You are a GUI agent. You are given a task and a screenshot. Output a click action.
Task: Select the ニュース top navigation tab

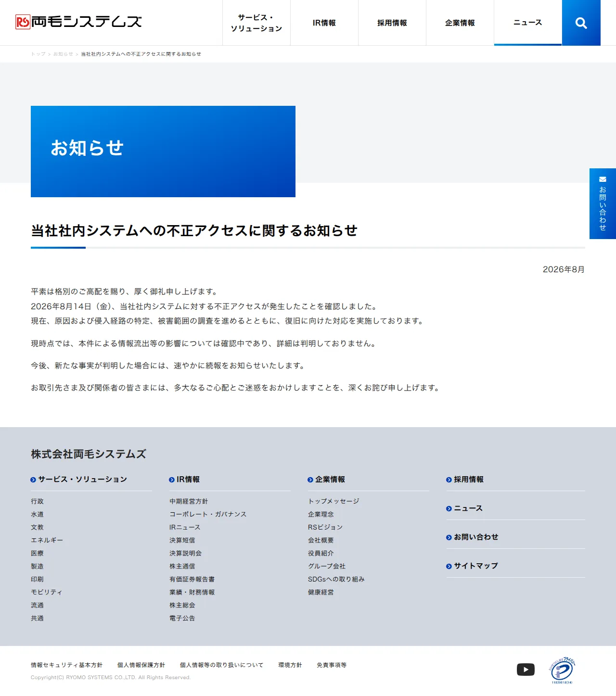tap(528, 23)
